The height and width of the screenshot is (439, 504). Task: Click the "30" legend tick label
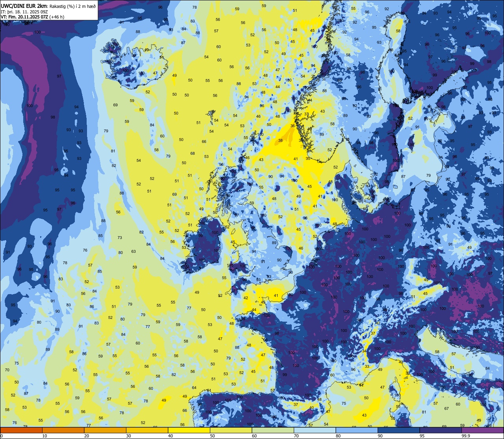click(x=128, y=436)
